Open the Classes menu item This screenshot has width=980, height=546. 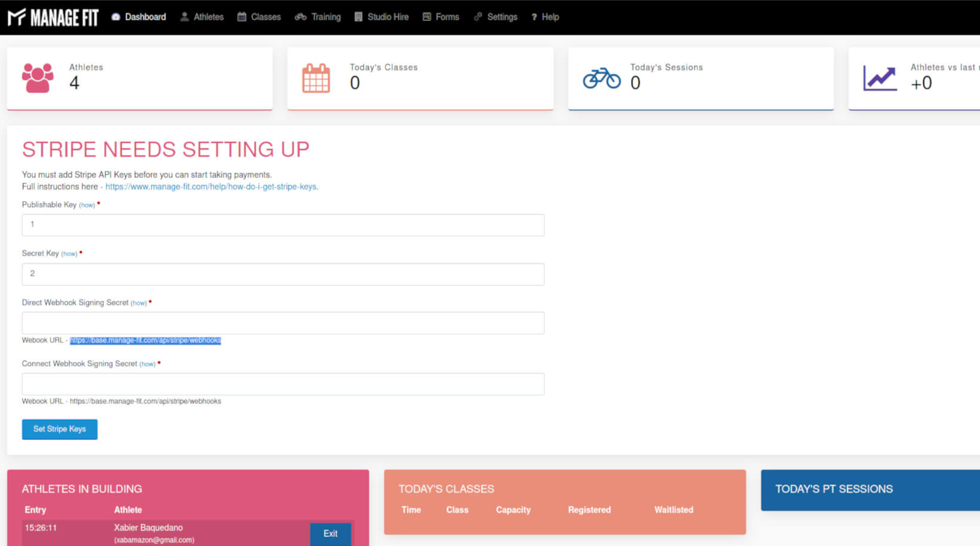coord(259,17)
